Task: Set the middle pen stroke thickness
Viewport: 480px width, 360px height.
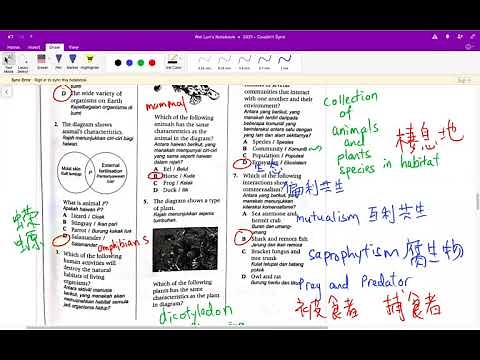Action: 244,62
